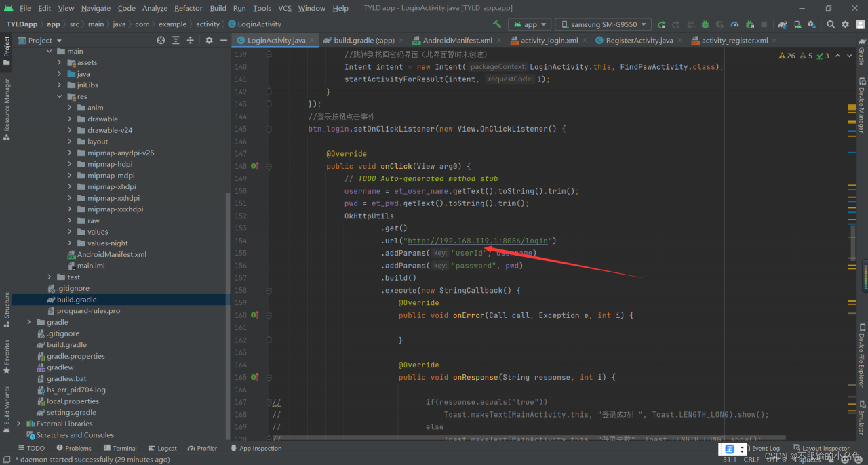Screen dimensions: 868x465
Task: Click the Search Everywhere magnifier icon
Action: pyautogui.click(x=831, y=24)
